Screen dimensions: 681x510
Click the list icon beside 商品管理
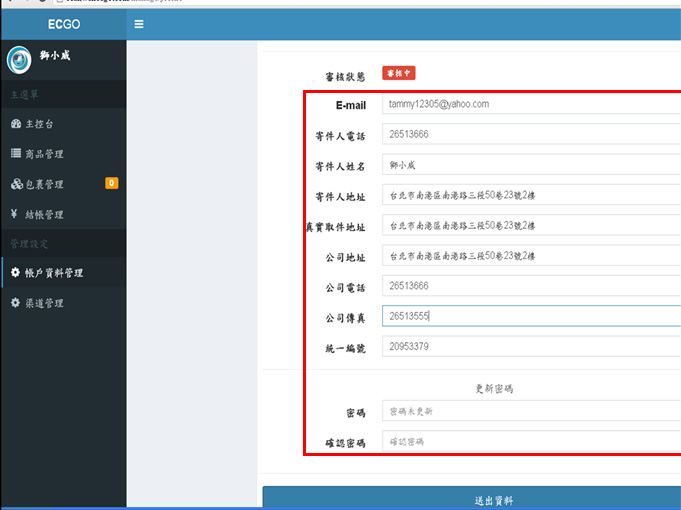15,154
